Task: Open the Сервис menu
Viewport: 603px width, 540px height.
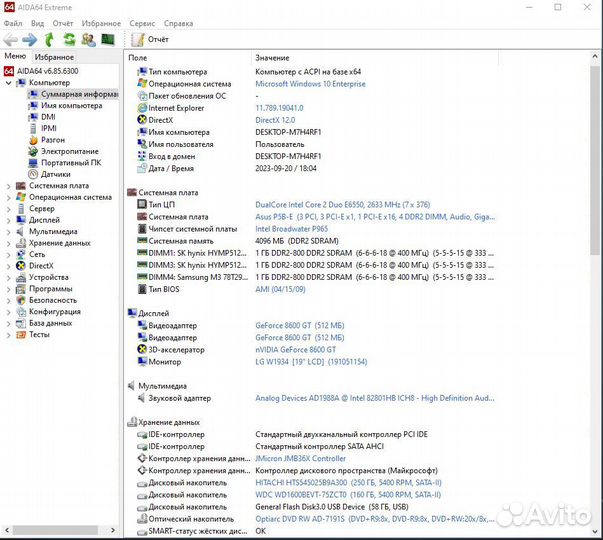Action: 142,23
